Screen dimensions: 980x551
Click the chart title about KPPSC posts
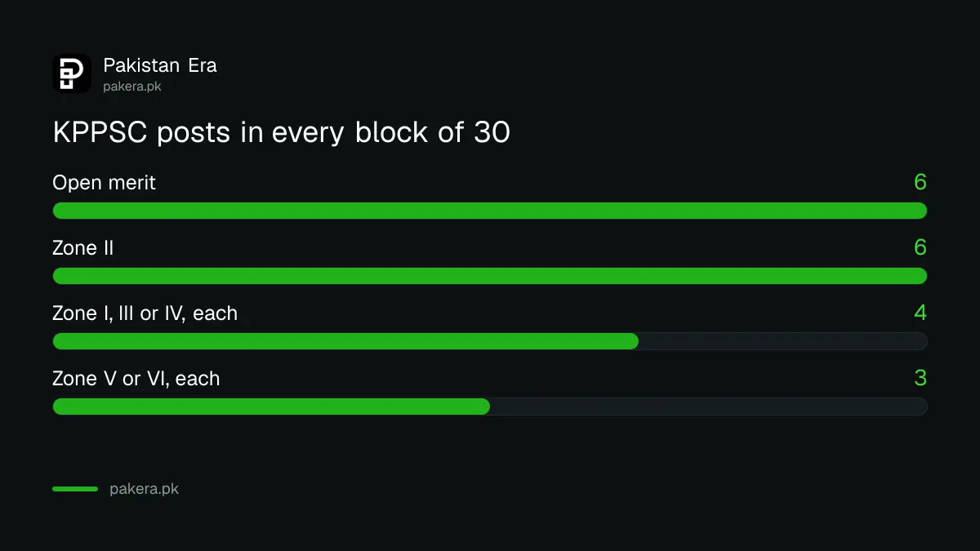tap(281, 132)
